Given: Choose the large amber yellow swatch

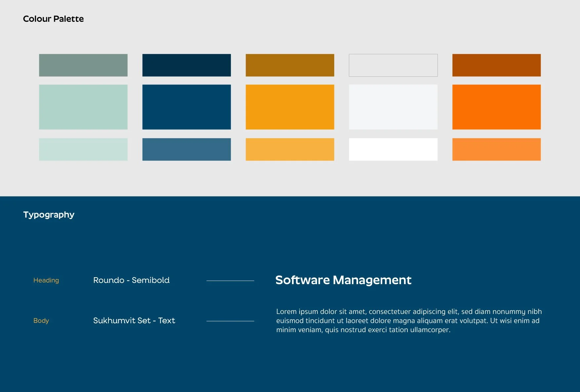Looking at the screenshot, I should (x=290, y=107).
